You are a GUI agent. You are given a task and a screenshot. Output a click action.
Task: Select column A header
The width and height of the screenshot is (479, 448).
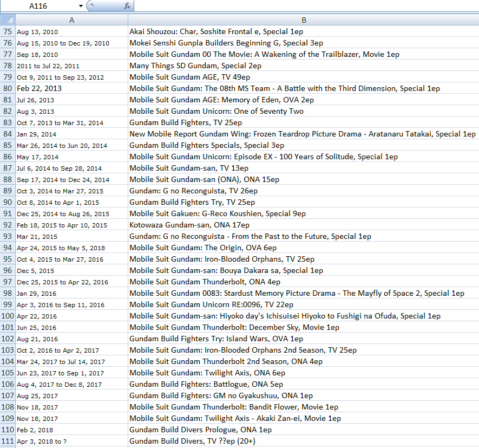(x=72, y=20)
